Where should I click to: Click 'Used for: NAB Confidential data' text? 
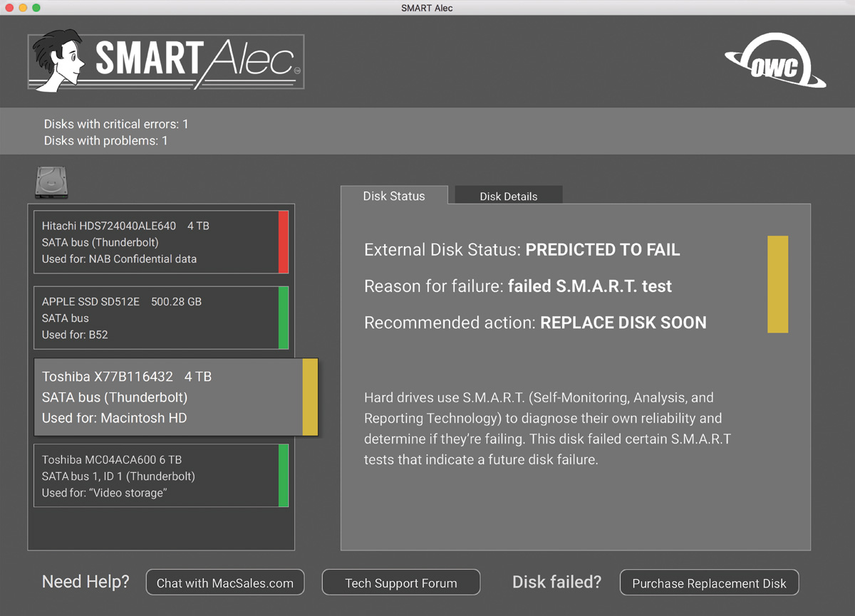(119, 259)
